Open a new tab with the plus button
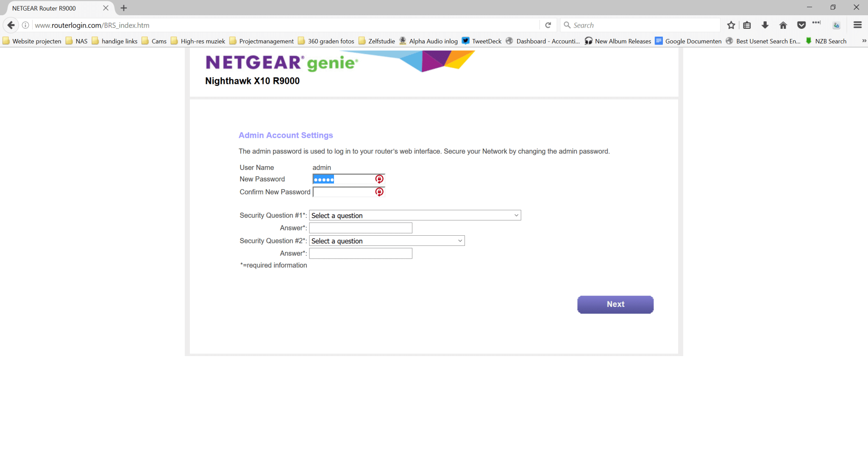This screenshot has height=468, width=868. tap(124, 8)
